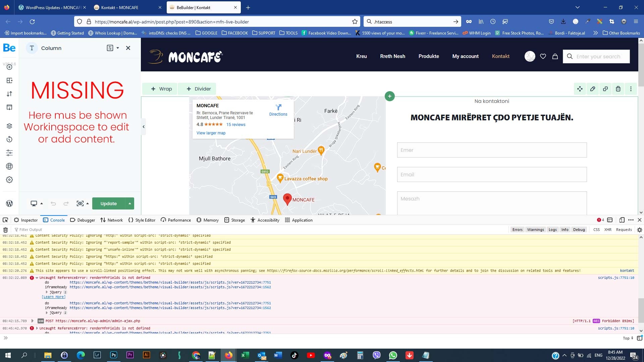Open the layers navigator icon
The width and height of the screenshot is (644, 362).
[9, 126]
